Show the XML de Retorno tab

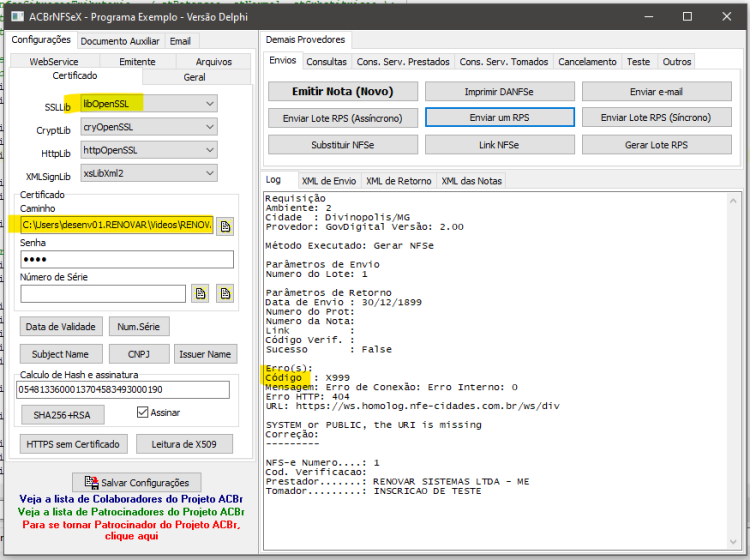click(x=398, y=181)
